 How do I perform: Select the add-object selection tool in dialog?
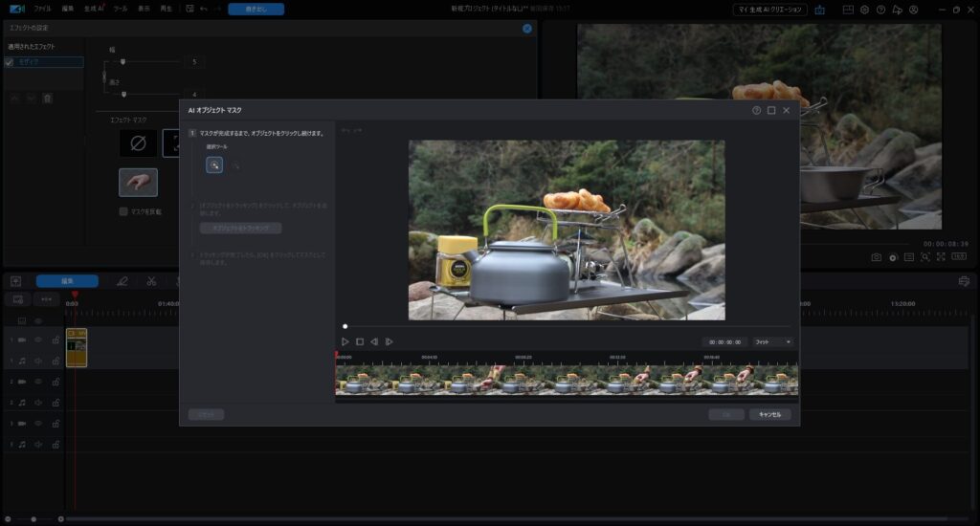coord(214,164)
